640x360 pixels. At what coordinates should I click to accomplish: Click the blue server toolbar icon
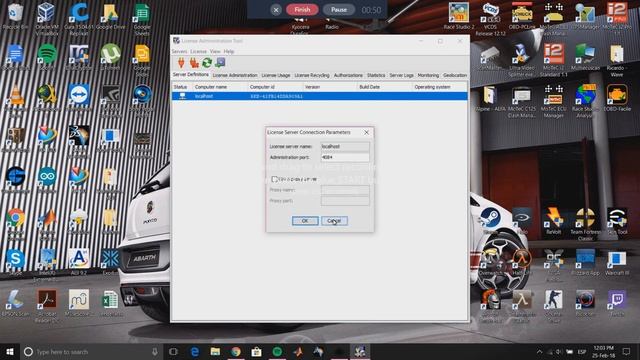click(220, 63)
